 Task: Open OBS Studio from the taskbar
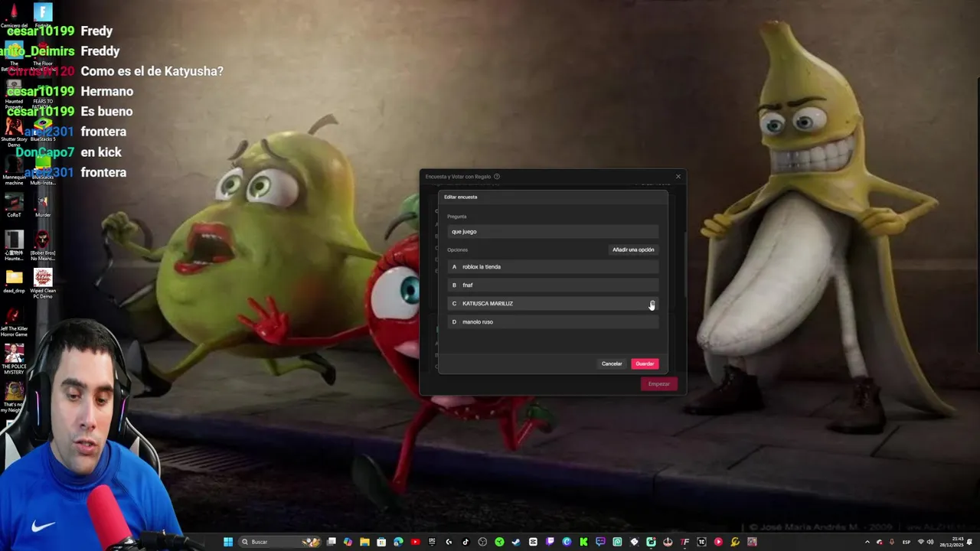[482, 542]
